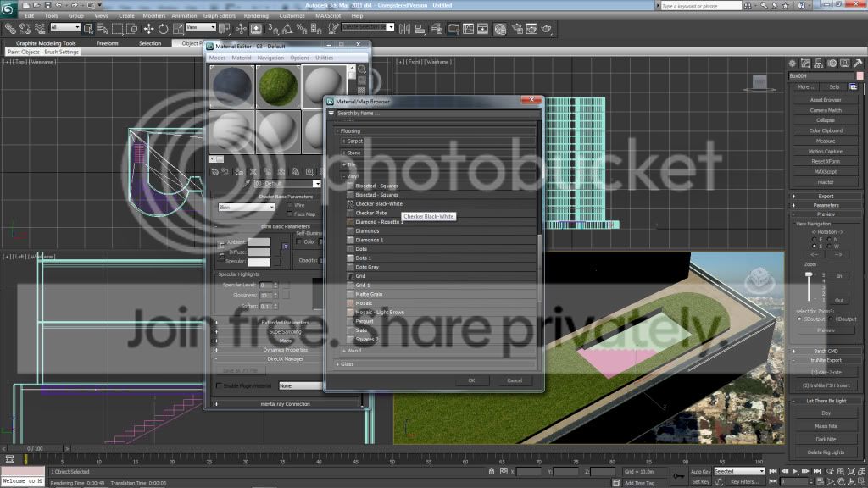868x488 pixels.
Task: Click the Delete Rig Lights button
Action: (x=826, y=452)
